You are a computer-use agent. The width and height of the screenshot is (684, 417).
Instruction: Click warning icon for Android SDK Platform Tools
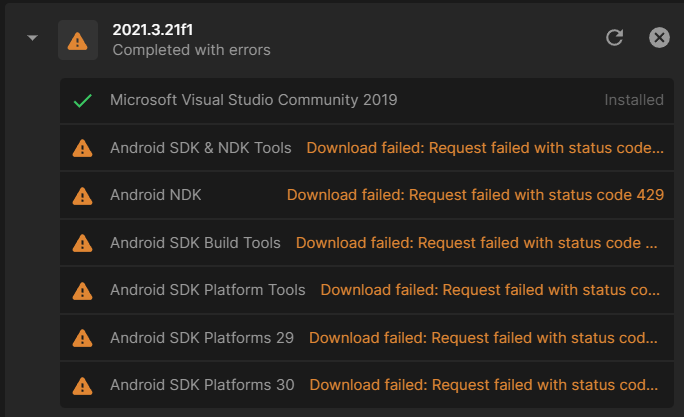[82, 291]
